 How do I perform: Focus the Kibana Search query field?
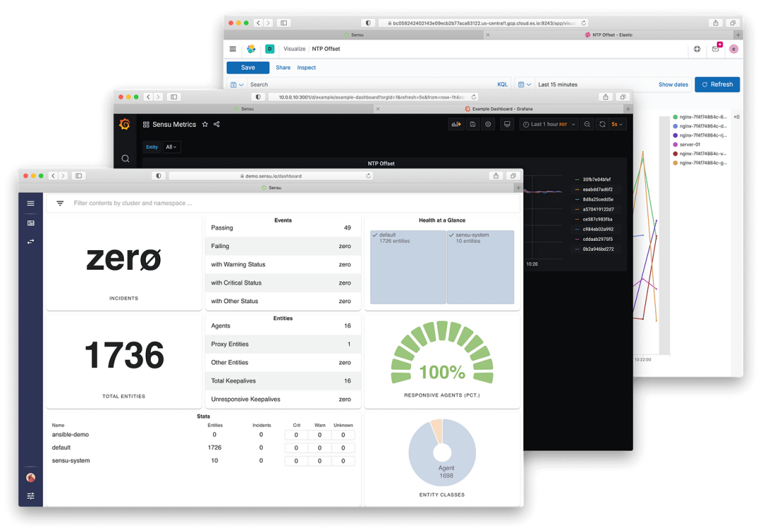pos(370,84)
